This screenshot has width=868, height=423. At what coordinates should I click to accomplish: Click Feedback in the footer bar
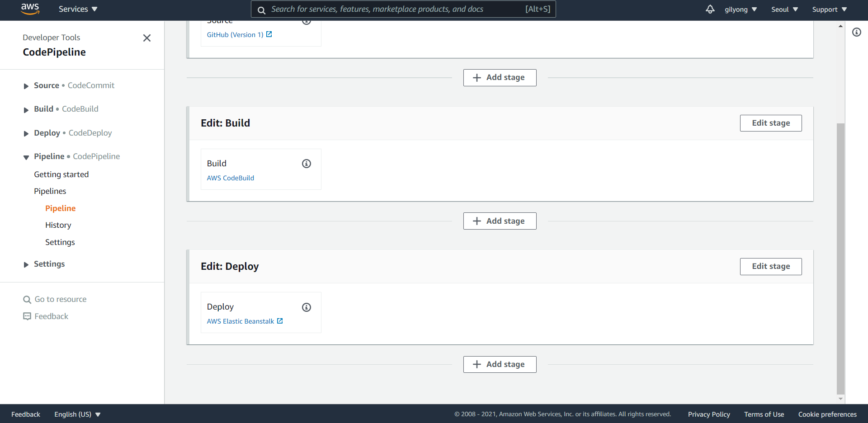click(x=26, y=414)
